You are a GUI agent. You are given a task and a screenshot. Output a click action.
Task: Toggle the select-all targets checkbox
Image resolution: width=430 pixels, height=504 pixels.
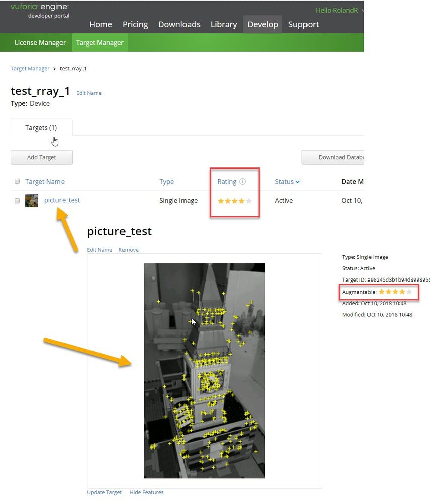coord(17,181)
